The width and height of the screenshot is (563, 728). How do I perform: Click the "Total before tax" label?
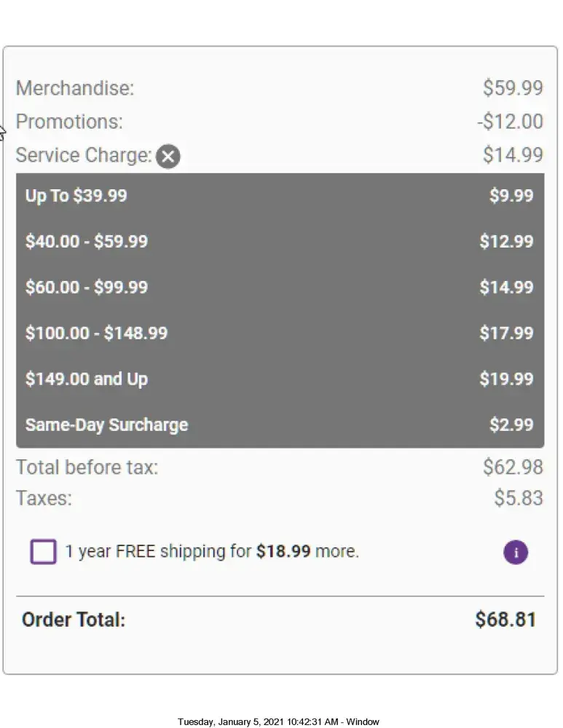(x=87, y=467)
